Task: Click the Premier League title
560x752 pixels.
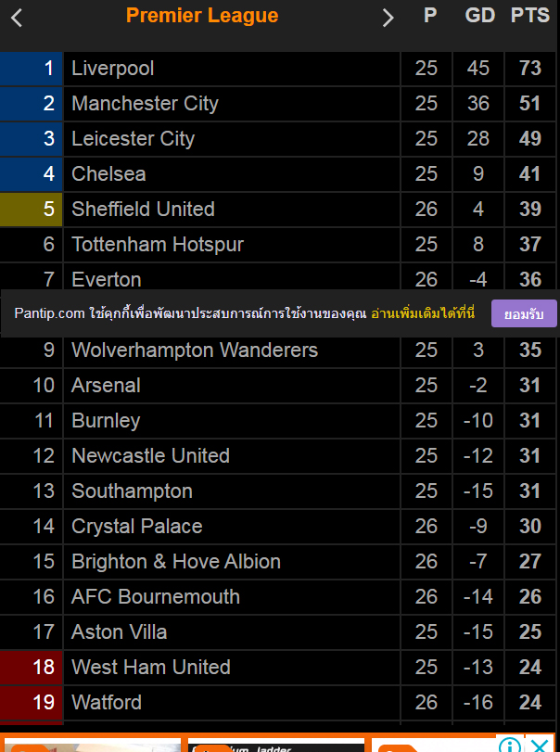Action: tap(202, 16)
